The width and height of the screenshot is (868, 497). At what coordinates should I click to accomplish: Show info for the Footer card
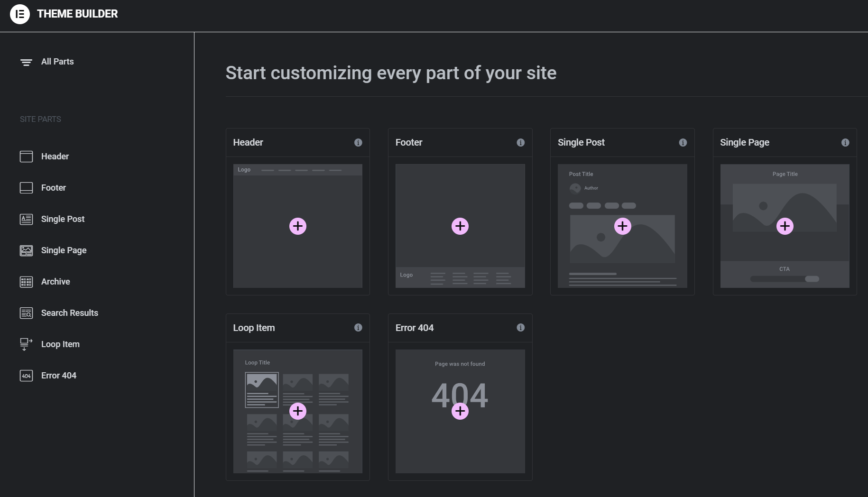521,142
